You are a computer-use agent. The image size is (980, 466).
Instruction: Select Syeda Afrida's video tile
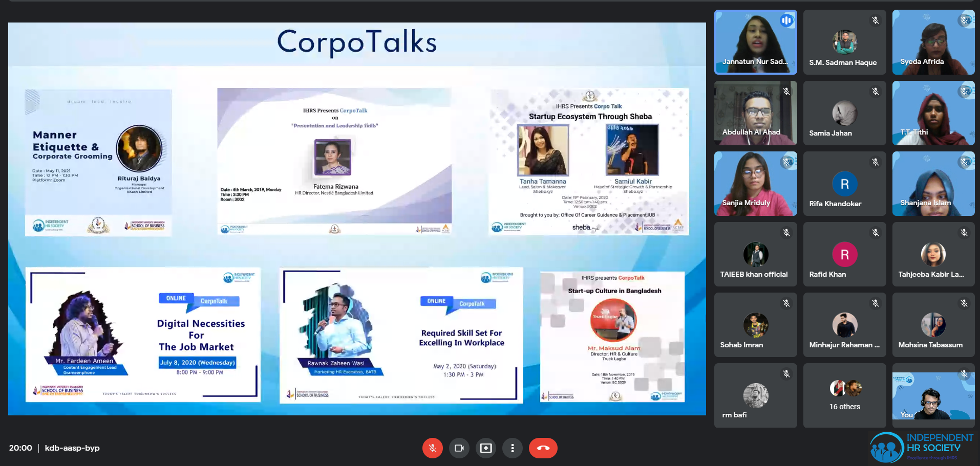[x=933, y=42]
